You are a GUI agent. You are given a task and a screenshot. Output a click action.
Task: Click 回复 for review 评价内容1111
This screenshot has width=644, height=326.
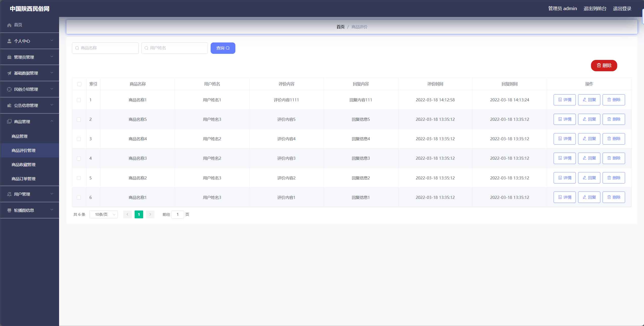(x=589, y=100)
